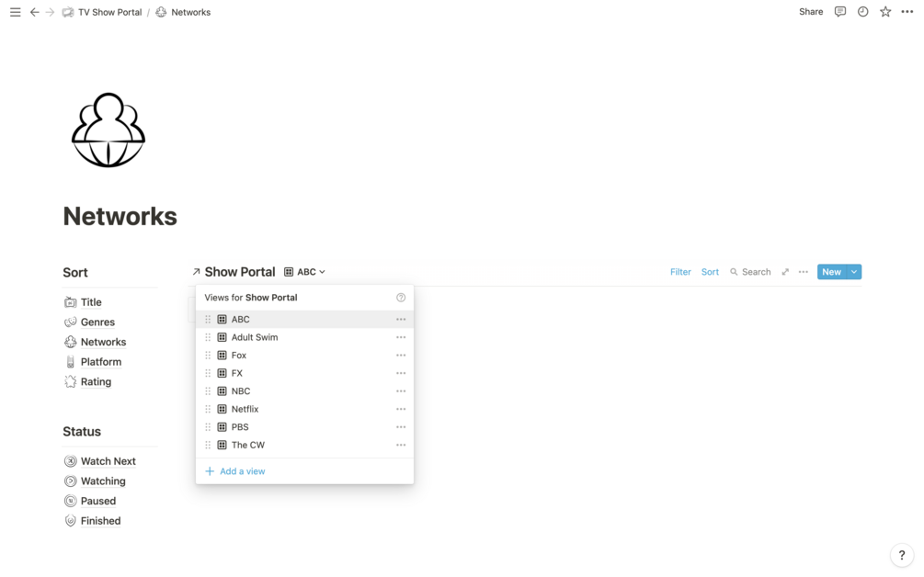Click the Rating star icon

click(x=70, y=381)
